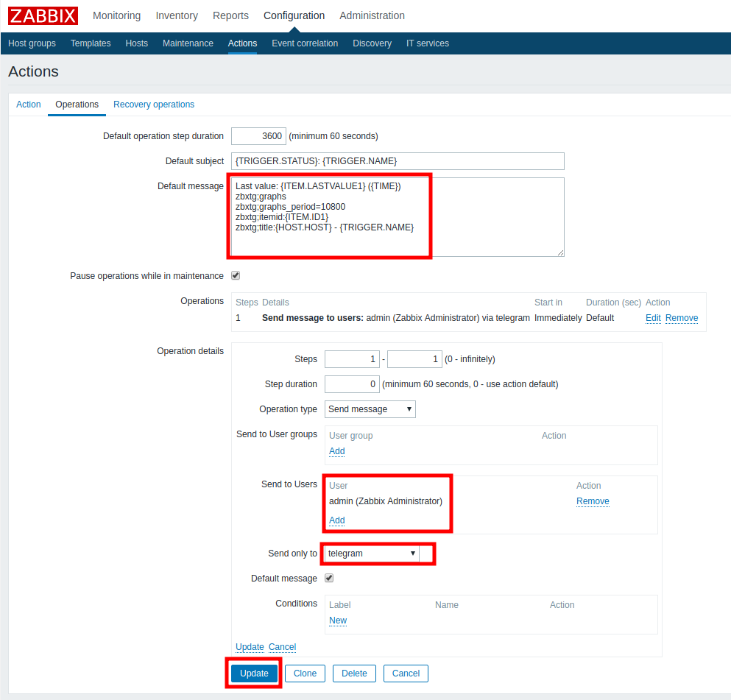This screenshot has height=700, width=731.
Task: Open the Administration menu
Action: click(x=372, y=16)
